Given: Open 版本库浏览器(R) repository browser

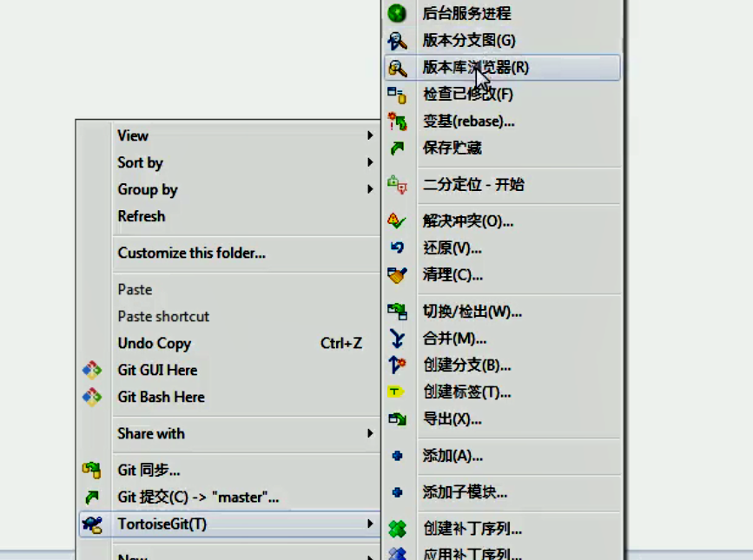Looking at the screenshot, I should point(502,68).
